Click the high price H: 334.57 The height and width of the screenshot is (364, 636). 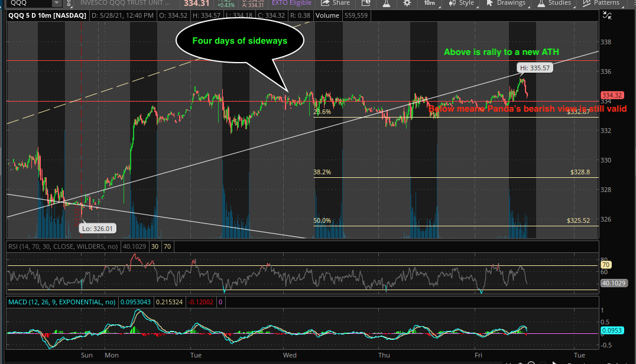(x=206, y=15)
